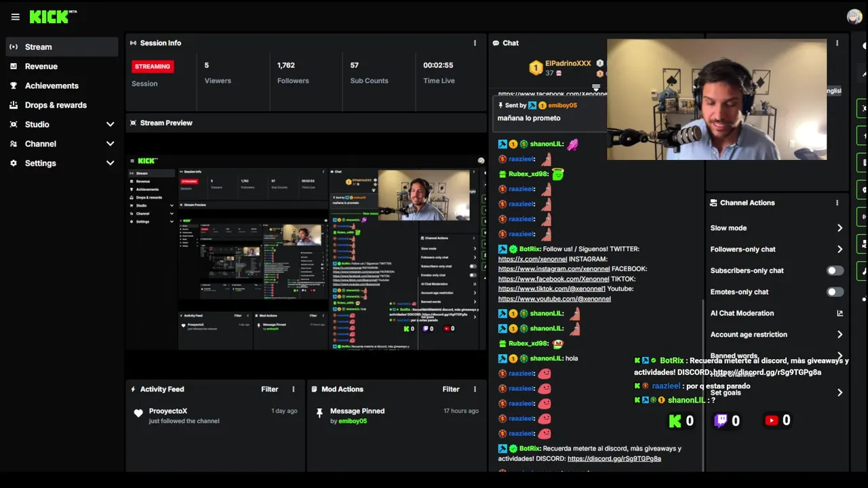This screenshot has height=488, width=868.
Task: Click emiboy05 under Message Pinned
Action: click(x=353, y=421)
